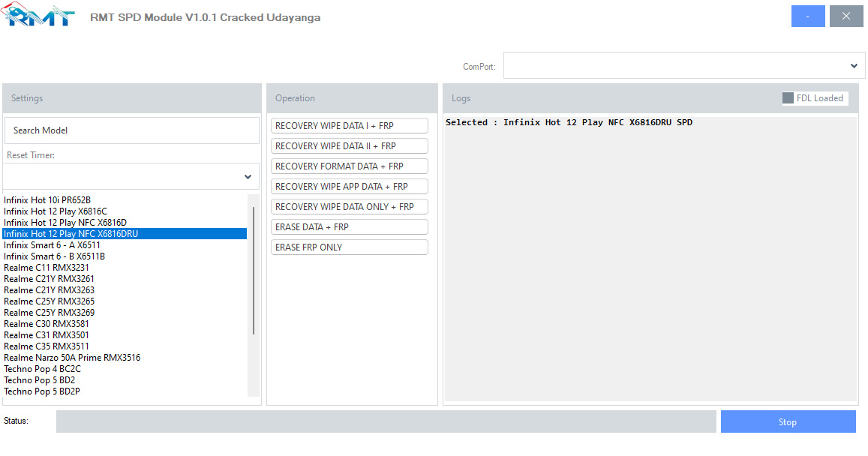The image size is (868, 456).
Task: Click the ERASE FRP ONLY button
Action: (x=350, y=247)
